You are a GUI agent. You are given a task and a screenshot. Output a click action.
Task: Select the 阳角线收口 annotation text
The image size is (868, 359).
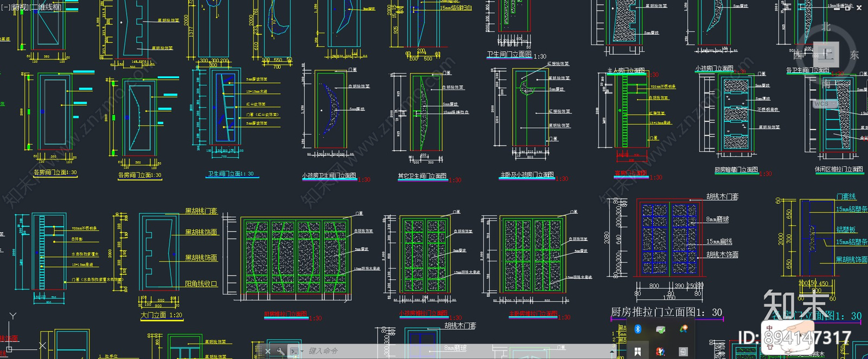pos(201,284)
